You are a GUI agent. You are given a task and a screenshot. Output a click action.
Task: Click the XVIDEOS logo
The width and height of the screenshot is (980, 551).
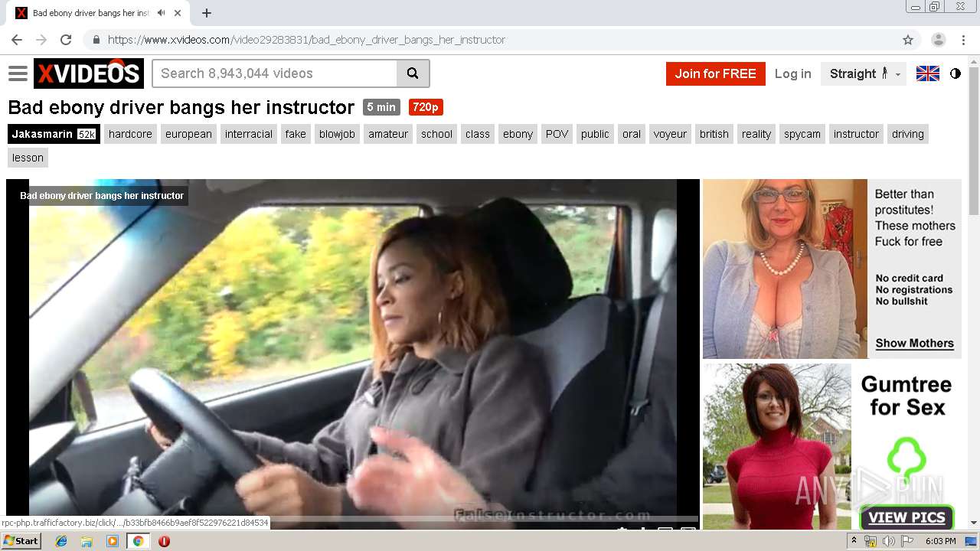[x=89, y=73]
